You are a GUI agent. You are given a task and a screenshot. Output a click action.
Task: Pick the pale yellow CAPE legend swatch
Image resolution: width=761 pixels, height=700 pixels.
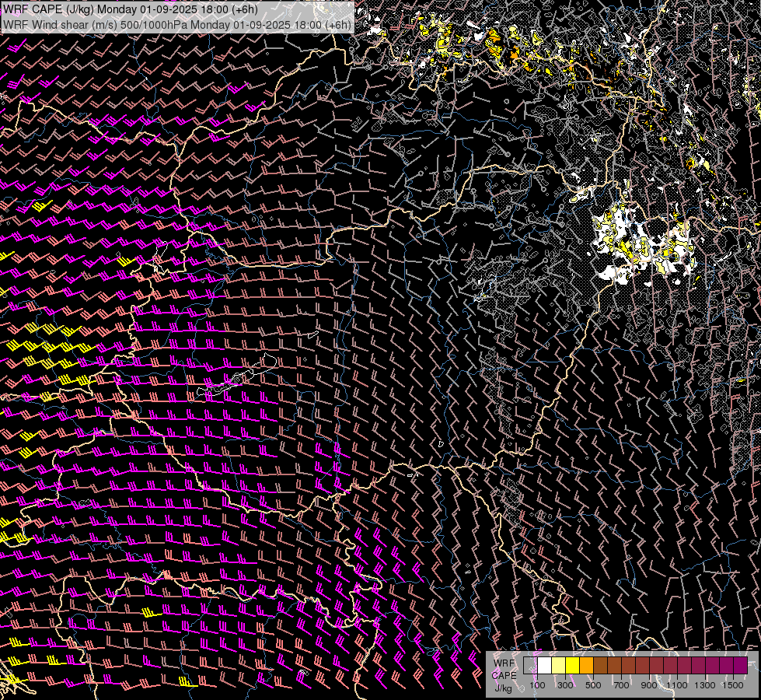point(559,665)
